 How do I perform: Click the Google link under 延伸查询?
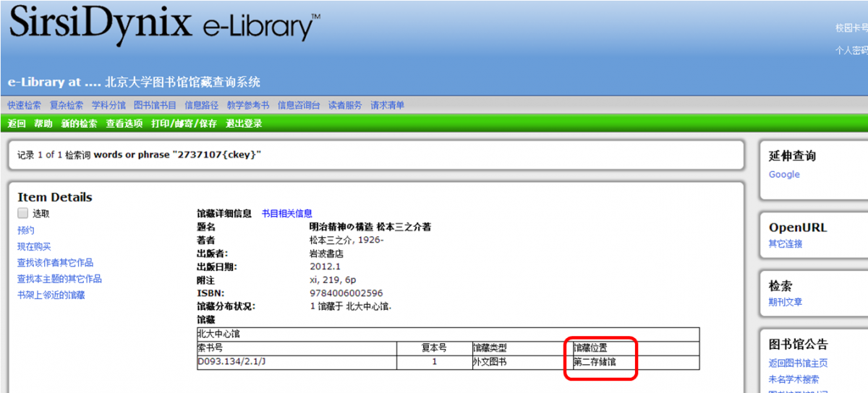coord(784,174)
